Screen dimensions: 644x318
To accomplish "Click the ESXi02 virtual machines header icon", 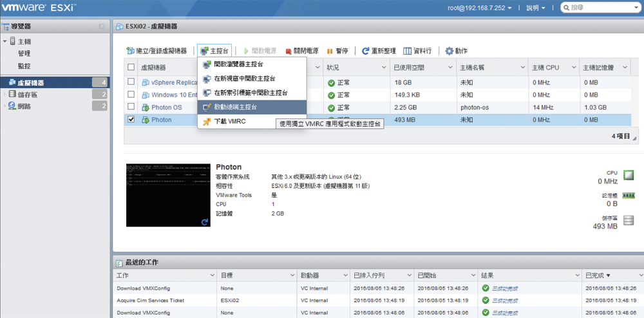I will coord(120,26).
